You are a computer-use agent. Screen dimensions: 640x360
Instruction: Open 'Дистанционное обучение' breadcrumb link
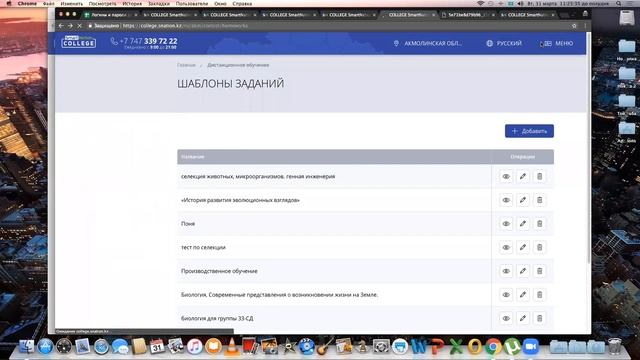click(x=238, y=65)
